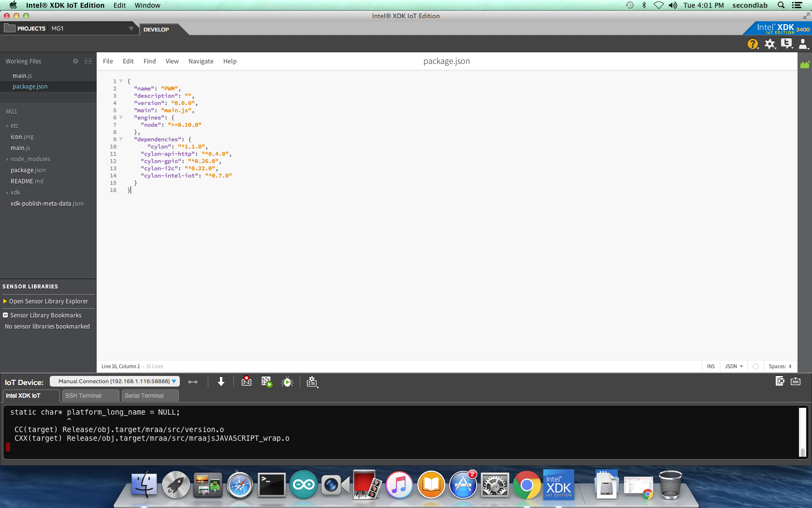This screenshot has width=812, height=508.
Task: Collapse the code fold at line 1
Action: coord(121,81)
